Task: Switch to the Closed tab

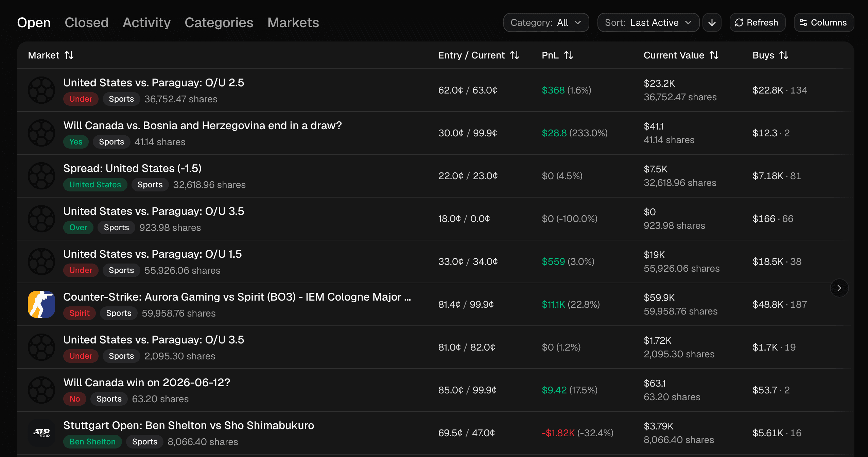Action: 87,22
